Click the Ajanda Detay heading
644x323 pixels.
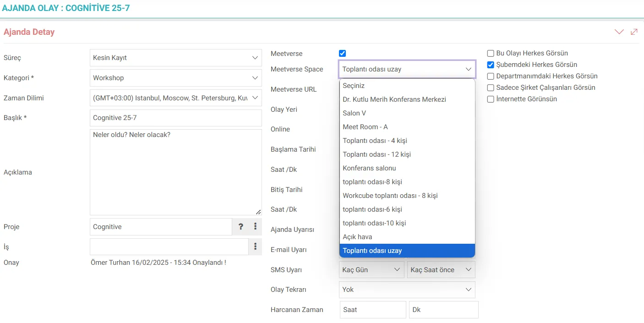(x=29, y=32)
